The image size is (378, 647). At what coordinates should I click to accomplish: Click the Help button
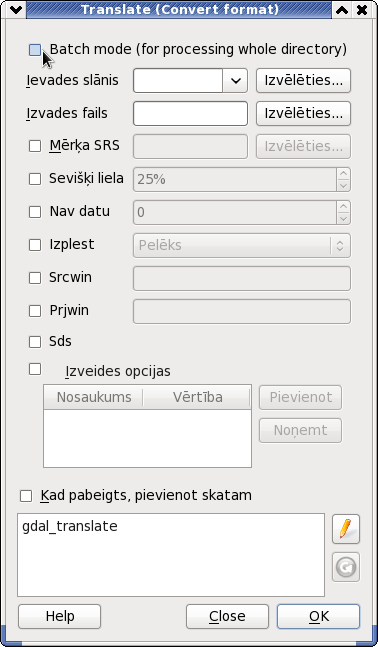point(59,616)
